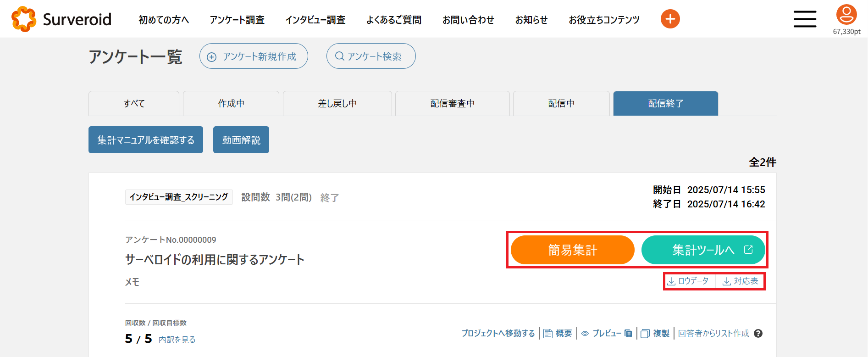Select the すべて tab
Screen dimensions: 868x357
click(x=134, y=104)
